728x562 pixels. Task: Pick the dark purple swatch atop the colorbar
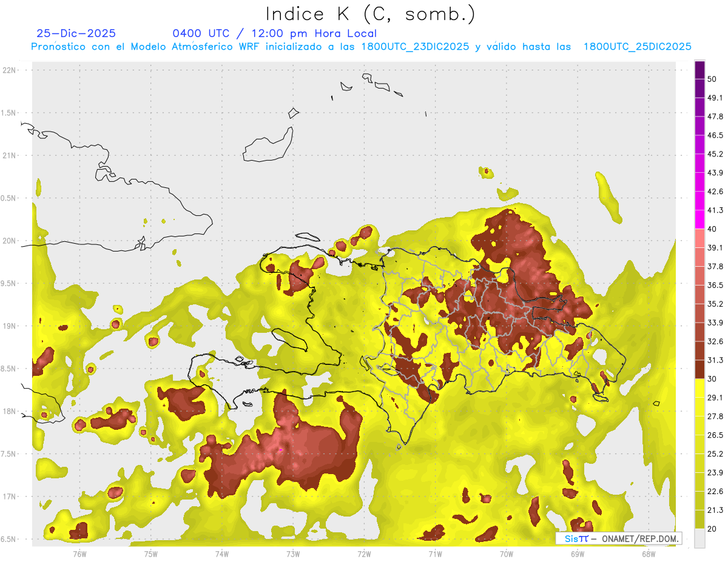click(699, 70)
